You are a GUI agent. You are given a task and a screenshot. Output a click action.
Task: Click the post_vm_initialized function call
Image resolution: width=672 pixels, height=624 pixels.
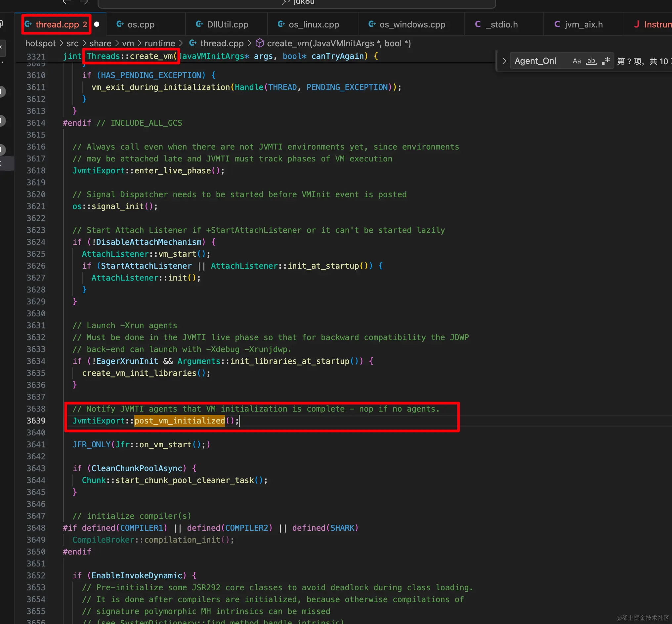tap(179, 421)
